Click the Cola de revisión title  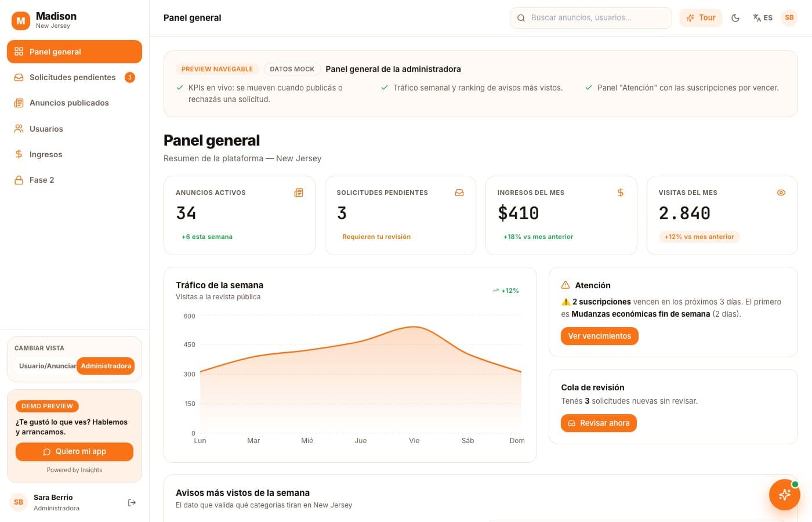(x=593, y=387)
